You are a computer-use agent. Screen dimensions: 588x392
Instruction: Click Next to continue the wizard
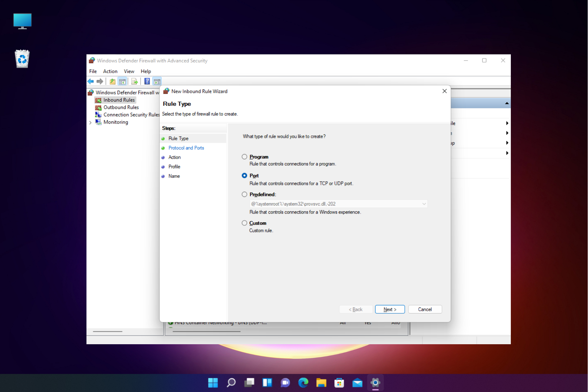point(390,309)
